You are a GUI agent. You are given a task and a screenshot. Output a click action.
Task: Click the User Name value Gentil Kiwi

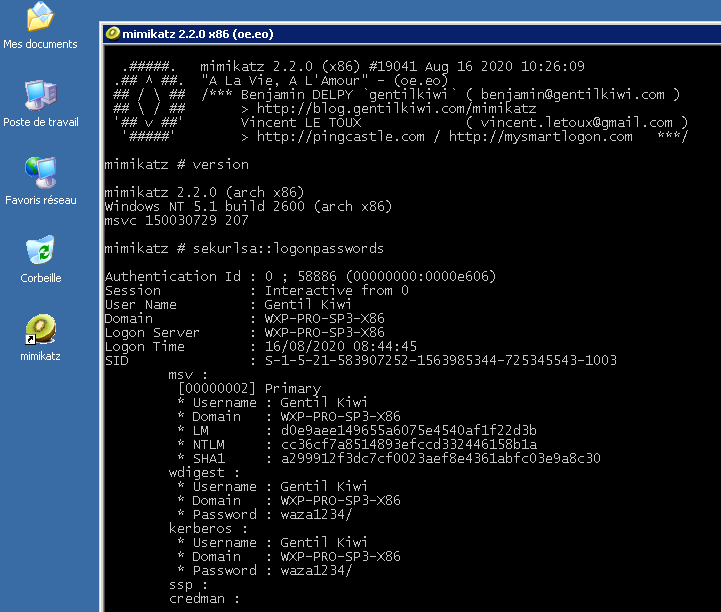308,304
